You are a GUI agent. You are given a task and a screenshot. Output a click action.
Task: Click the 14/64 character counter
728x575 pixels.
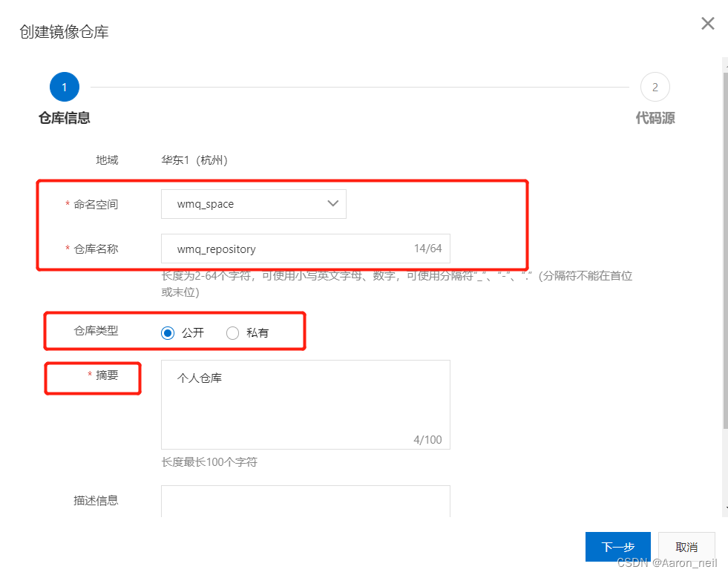click(x=427, y=249)
